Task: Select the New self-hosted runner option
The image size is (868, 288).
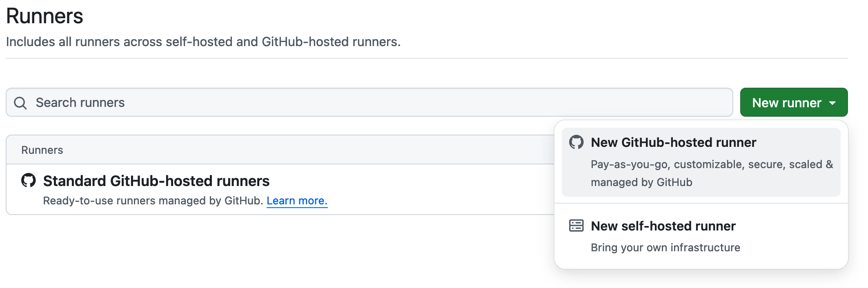Action: (x=663, y=226)
